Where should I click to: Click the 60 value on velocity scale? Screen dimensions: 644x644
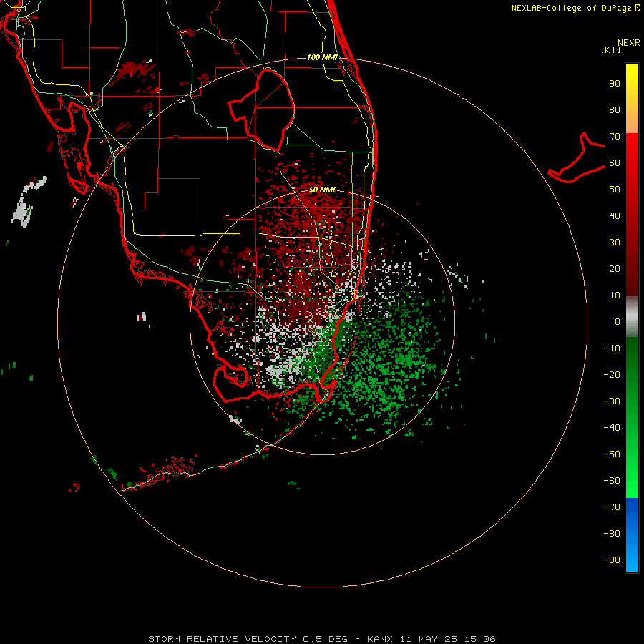[615, 163]
